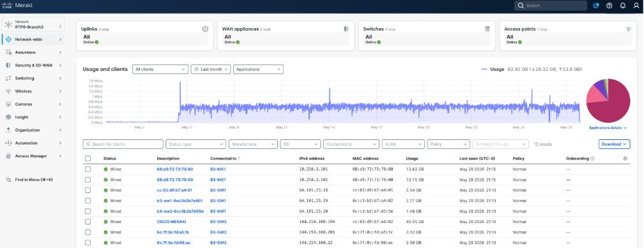Check the box for row 144.254.100.201
This screenshot has width=644, height=248.
click(88, 232)
